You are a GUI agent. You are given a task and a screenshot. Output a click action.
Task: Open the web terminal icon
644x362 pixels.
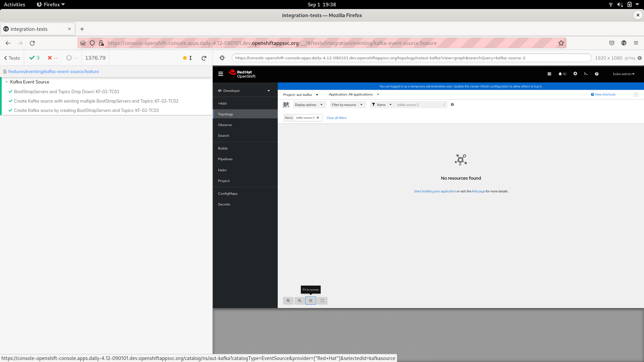coord(586,74)
